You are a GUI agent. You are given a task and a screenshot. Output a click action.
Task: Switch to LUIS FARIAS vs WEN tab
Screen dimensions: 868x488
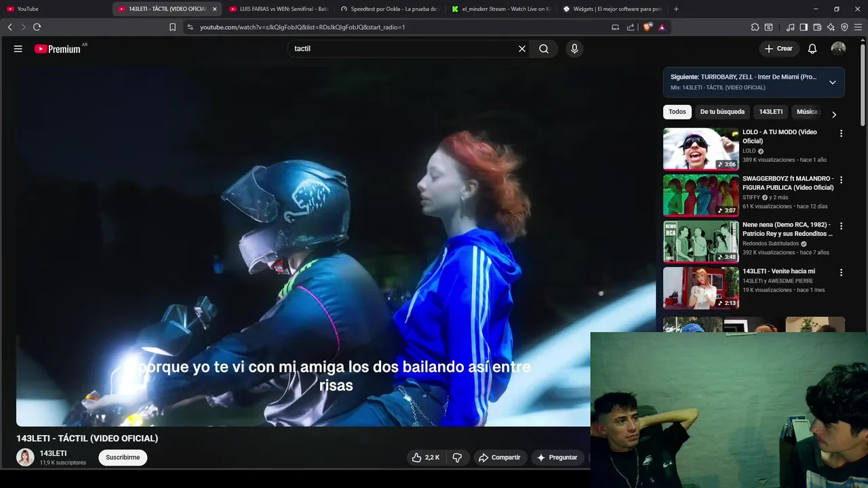pyautogui.click(x=278, y=9)
